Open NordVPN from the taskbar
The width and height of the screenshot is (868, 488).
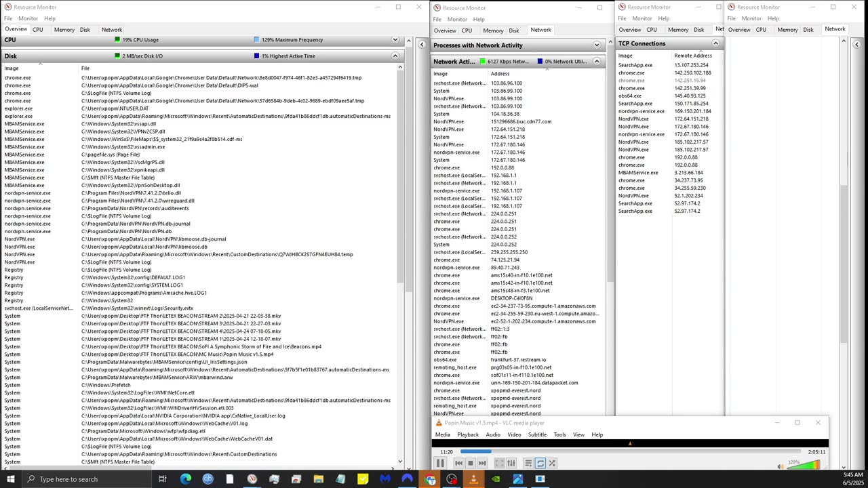[408, 479]
